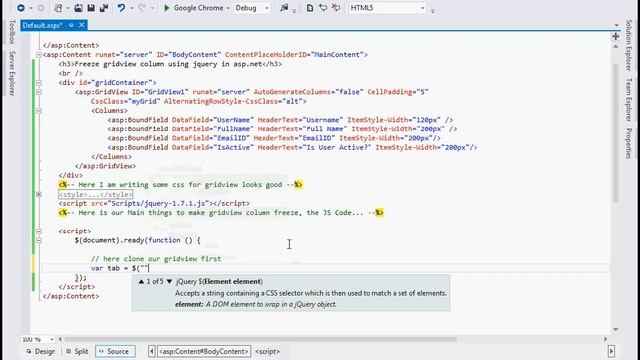Click the grayed Redo arrow icon
The height and width of the screenshot is (360, 640).
[x=142, y=8]
